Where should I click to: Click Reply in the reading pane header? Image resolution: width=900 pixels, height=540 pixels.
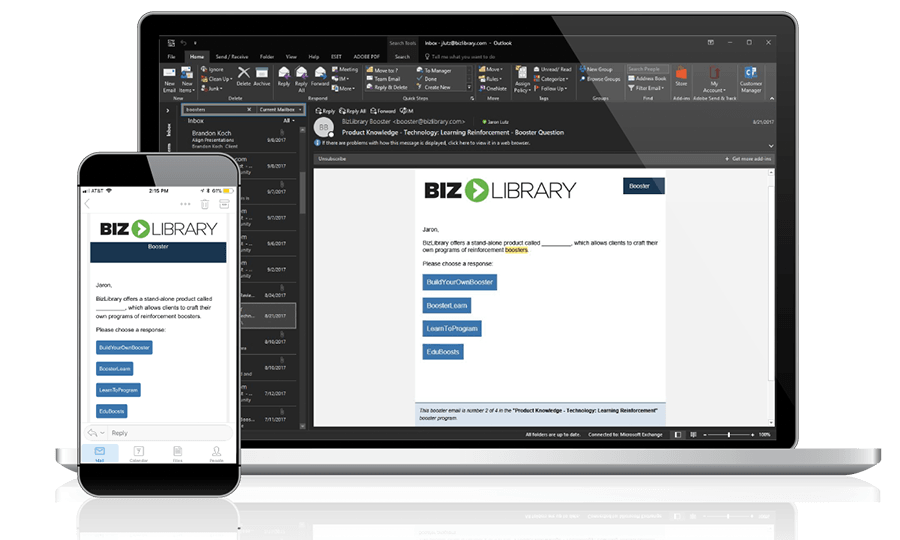click(325, 111)
